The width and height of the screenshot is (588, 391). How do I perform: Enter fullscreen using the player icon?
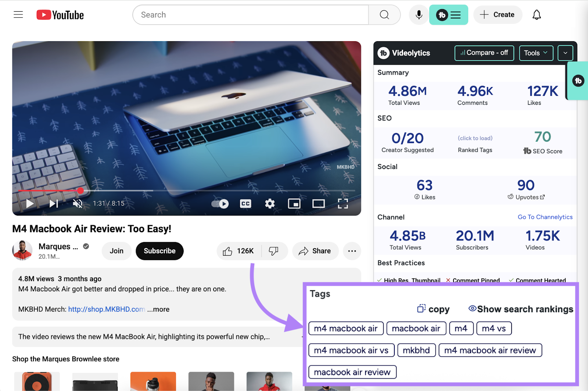(343, 203)
